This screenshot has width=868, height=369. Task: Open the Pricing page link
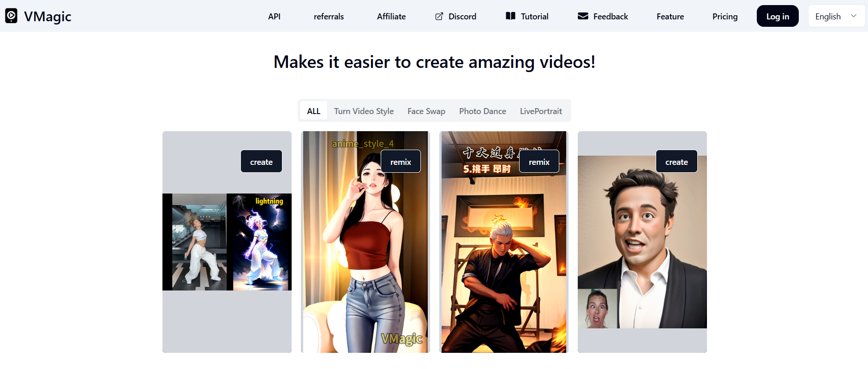tap(725, 16)
